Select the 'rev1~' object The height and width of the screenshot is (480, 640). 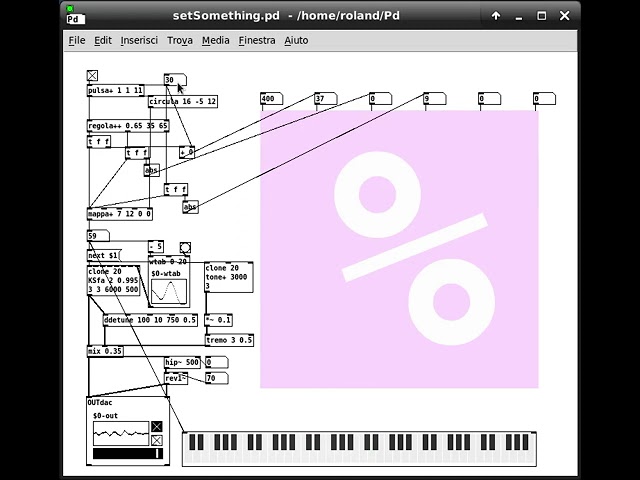176,378
